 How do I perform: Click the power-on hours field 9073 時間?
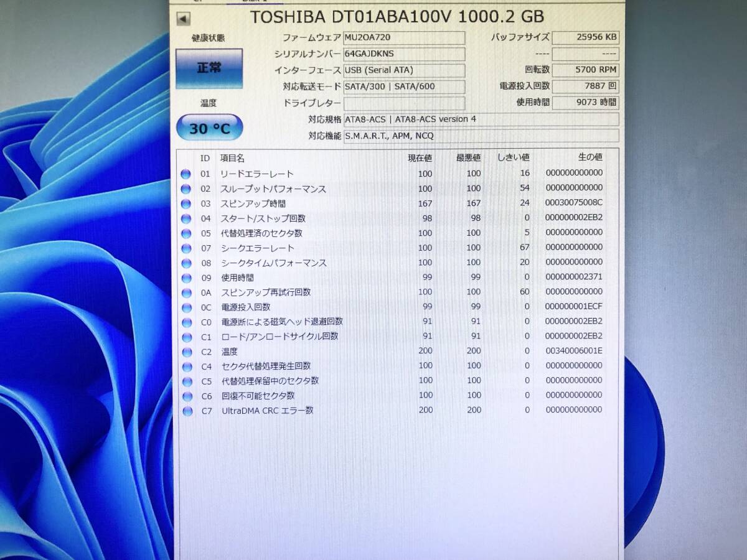tap(585, 103)
